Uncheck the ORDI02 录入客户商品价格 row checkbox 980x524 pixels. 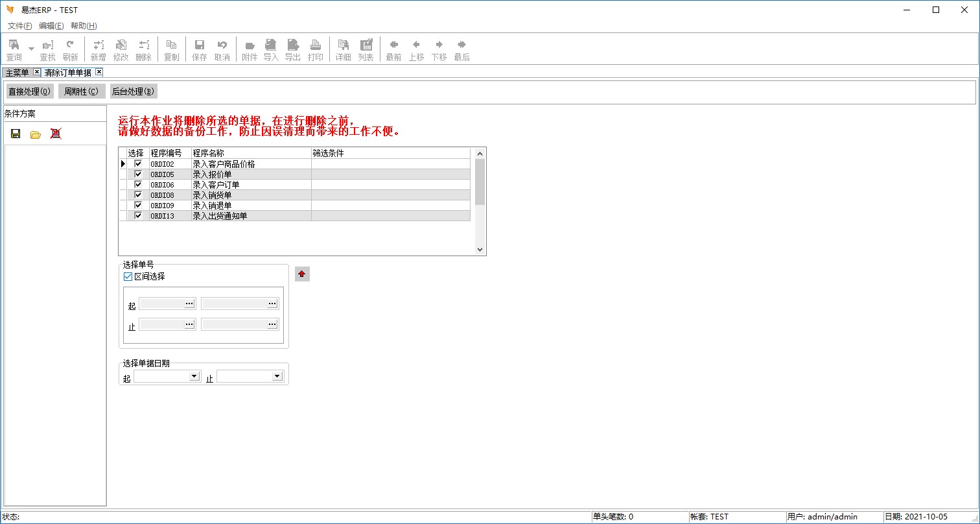point(138,164)
